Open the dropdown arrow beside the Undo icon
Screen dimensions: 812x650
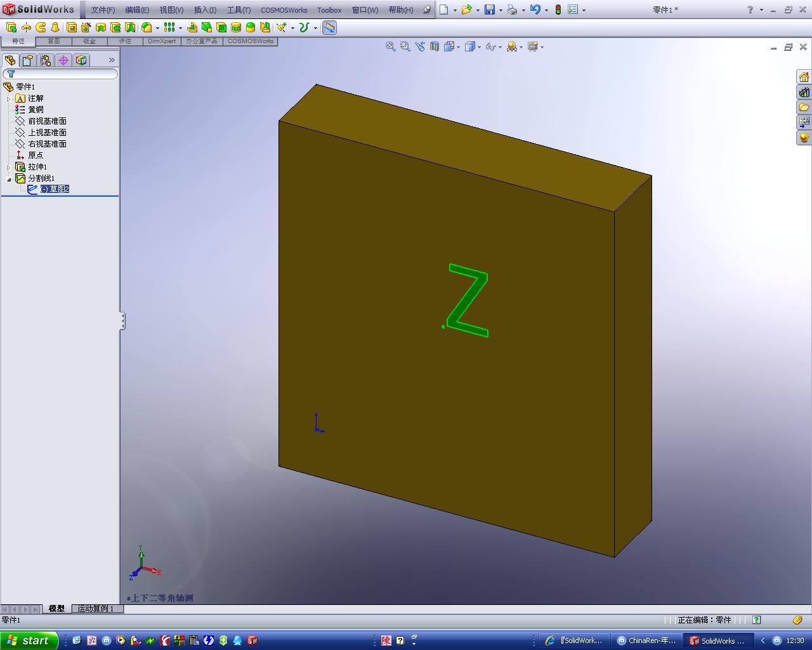pyautogui.click(x=546, y=10)
